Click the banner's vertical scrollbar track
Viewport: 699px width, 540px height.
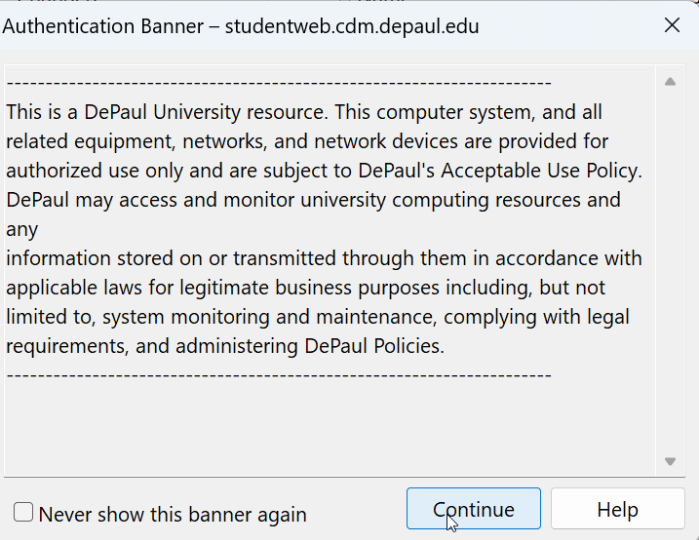(x=670, y=270)
